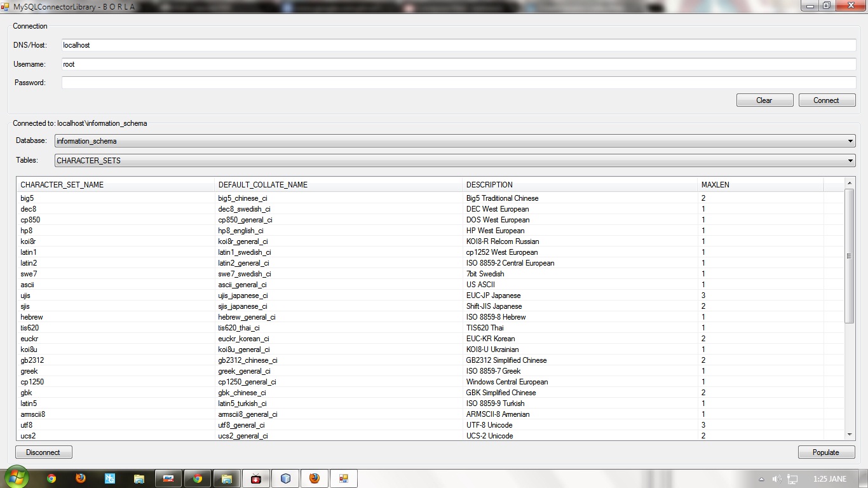Show hidden system tray icons arrow

(x=761, y=479)
